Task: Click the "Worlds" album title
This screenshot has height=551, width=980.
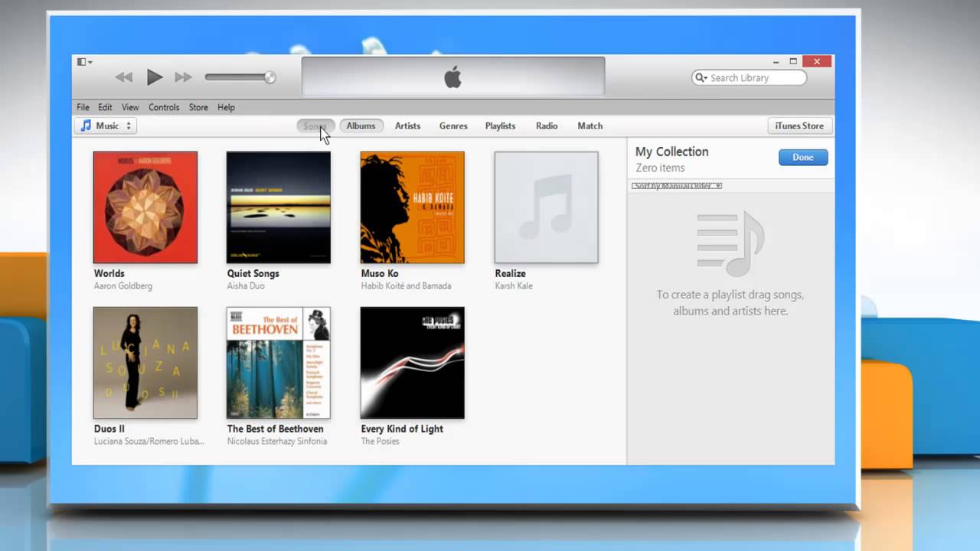Action: point(109,273)
